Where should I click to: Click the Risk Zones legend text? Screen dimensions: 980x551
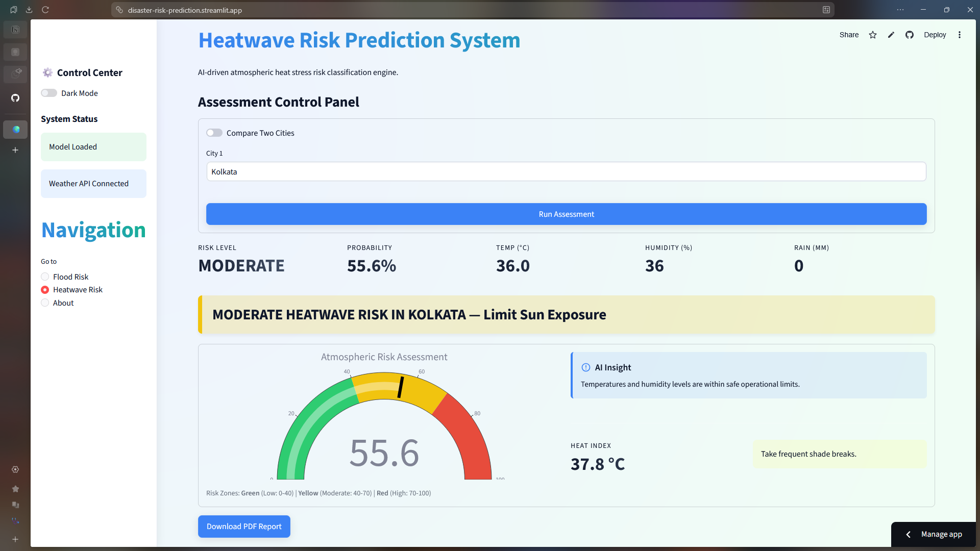[318, 493]
